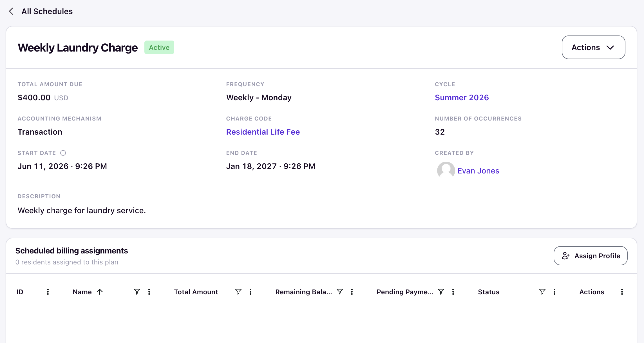Open the Summer 2026 cycle link
The height and width of the screenshot is (343, 644).
point(462,97)
